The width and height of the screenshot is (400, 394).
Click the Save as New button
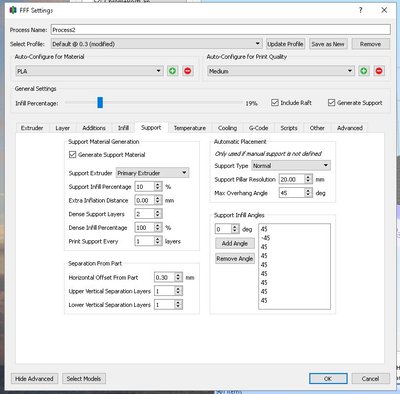pos(328,44)
